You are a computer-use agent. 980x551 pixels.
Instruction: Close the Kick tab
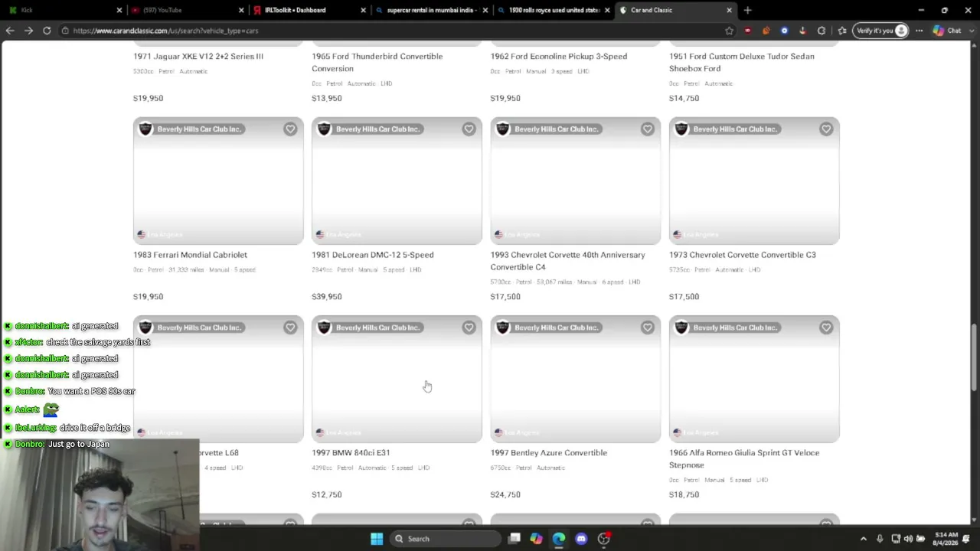[x=119, y=10]
